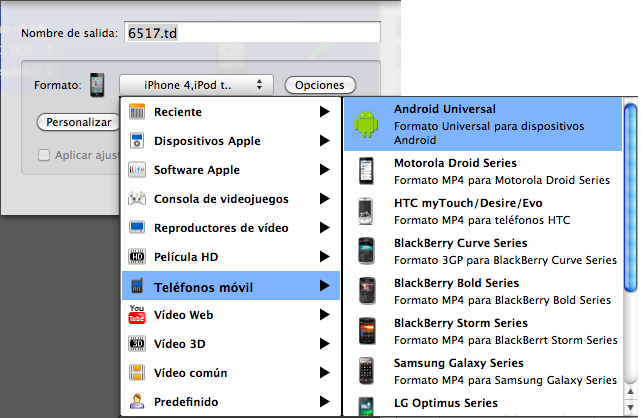Select Software Apple menu entry
This screenshot has width=643, height=418.
point(197,170)
